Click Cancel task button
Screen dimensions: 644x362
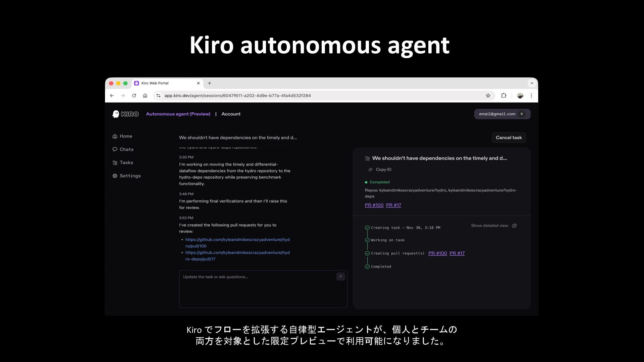(x=508, y=137)
